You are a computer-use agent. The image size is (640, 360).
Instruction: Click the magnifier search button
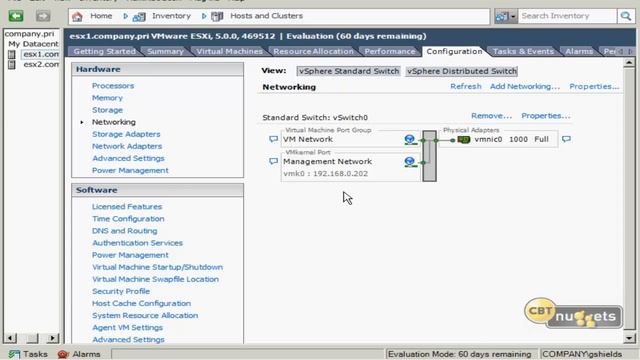click(626, 16)
